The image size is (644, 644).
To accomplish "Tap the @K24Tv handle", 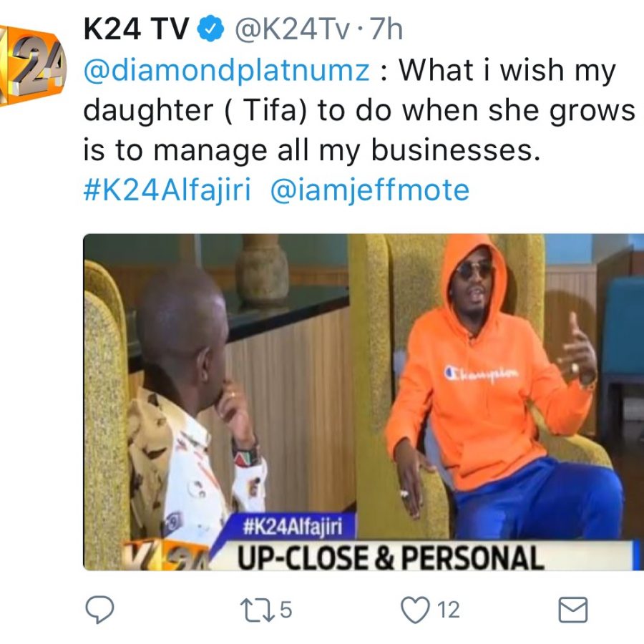I will [x=292, y=29].
